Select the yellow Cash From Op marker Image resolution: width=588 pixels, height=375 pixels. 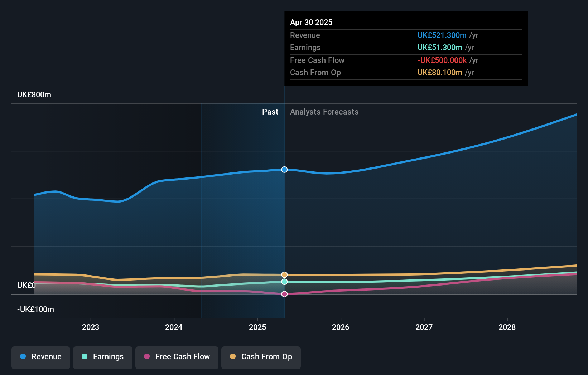coord(284,274)
